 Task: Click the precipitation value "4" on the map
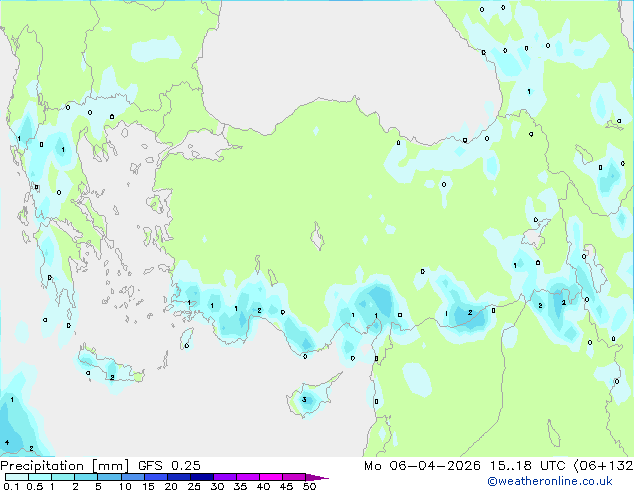pyautogui.click(x=7, y=442)
